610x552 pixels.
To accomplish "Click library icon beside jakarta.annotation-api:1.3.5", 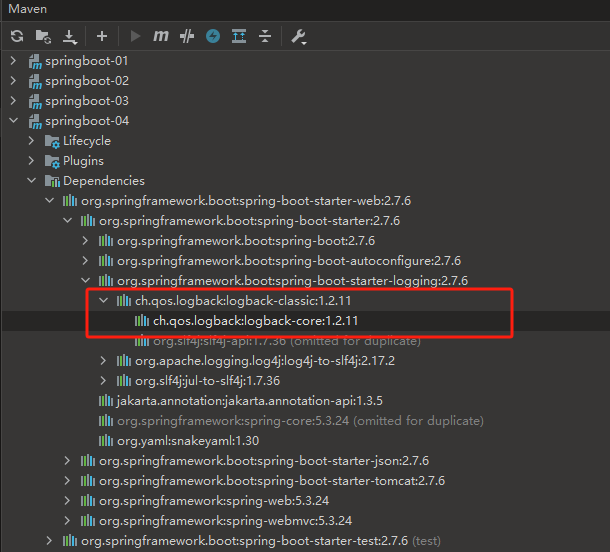I will pos(106,400).
